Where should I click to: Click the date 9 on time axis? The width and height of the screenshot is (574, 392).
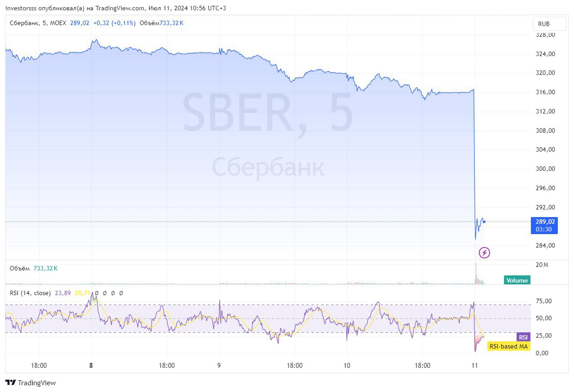coord(219,366)
